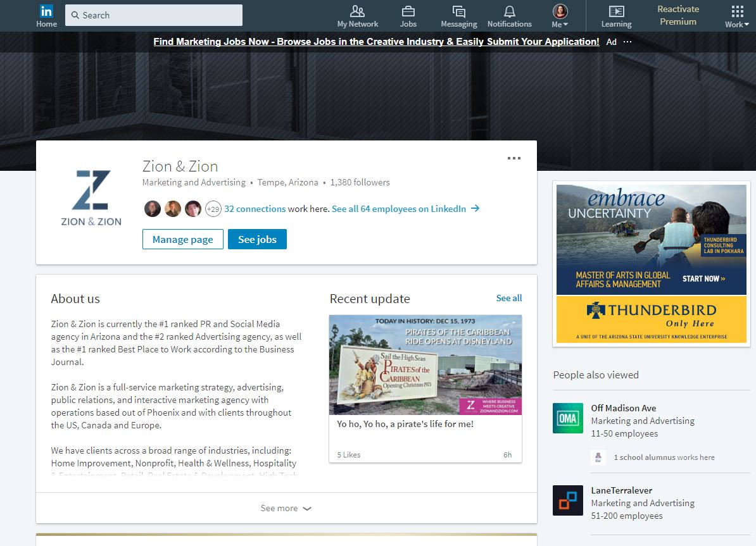Click Reactivate Premium
This screenshot has width=756, height=546.
[x=677, y=15]
